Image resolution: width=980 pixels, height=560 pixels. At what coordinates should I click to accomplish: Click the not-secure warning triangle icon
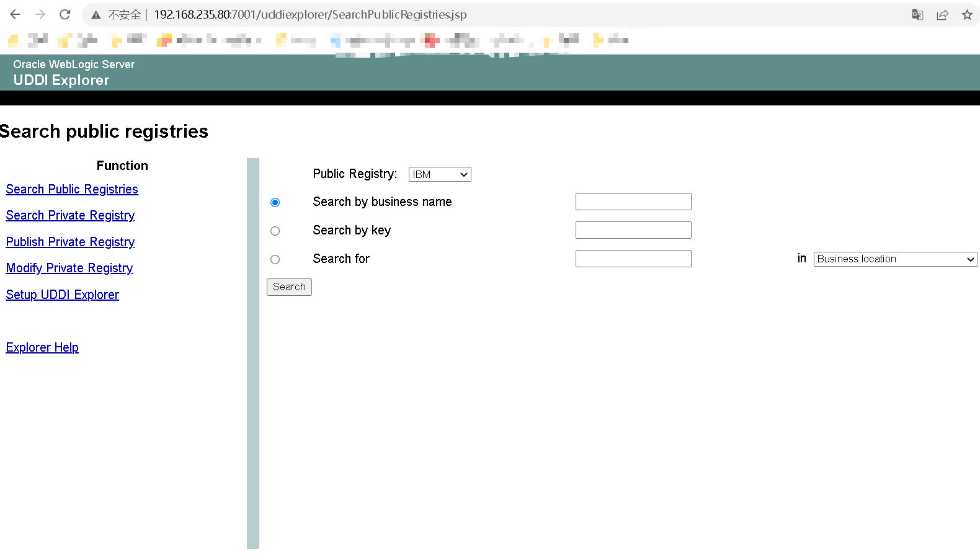click(x=96, y=15)
